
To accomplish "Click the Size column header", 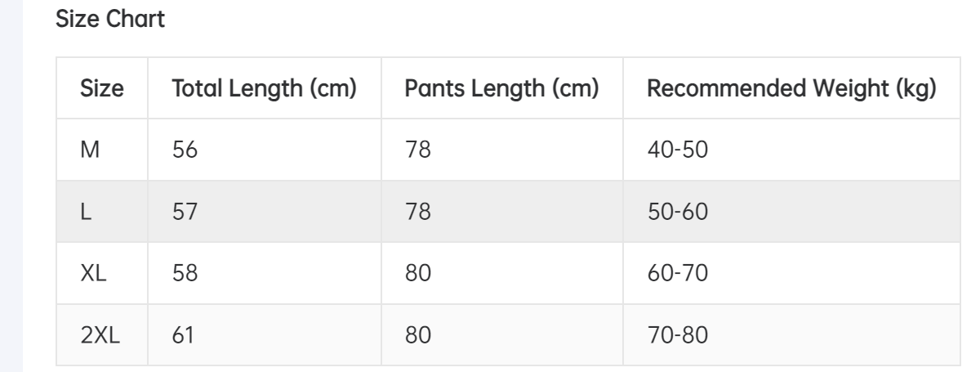I will (102, 88).
